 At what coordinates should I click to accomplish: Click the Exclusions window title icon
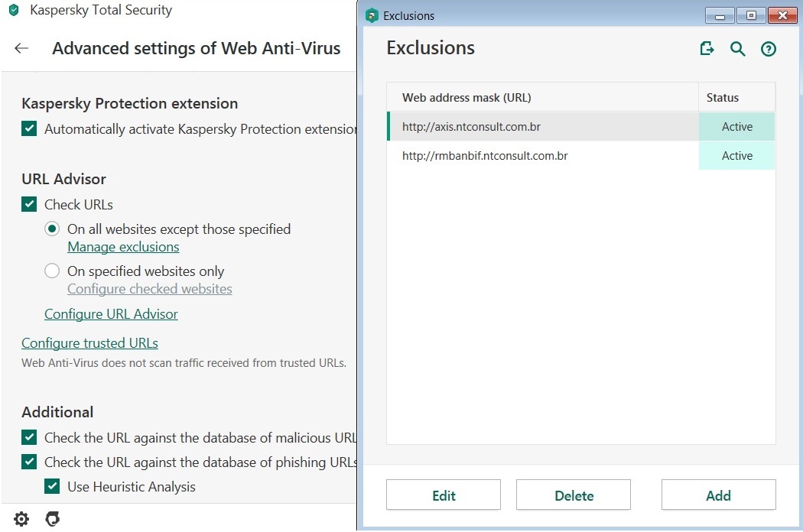[x=372, y=15]
